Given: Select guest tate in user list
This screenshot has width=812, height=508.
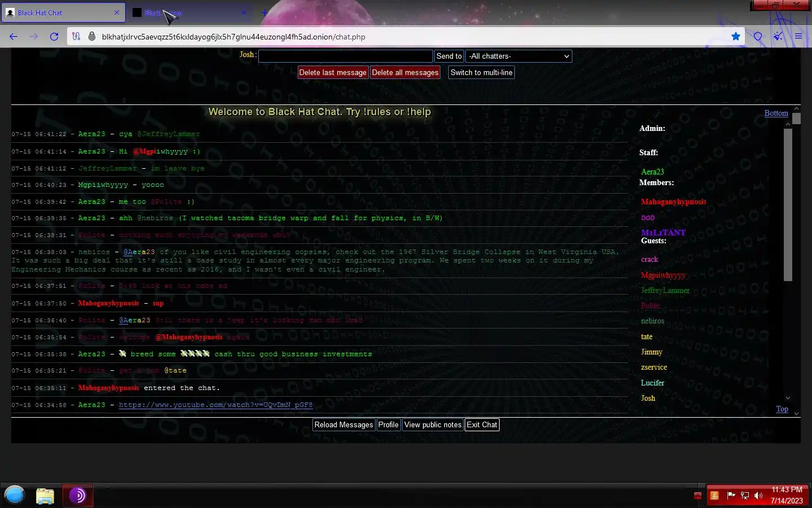Looking at the screenshot, I should point(647,336).
